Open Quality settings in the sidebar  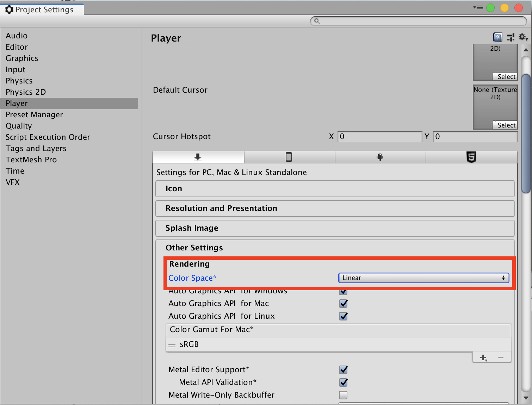19,126
